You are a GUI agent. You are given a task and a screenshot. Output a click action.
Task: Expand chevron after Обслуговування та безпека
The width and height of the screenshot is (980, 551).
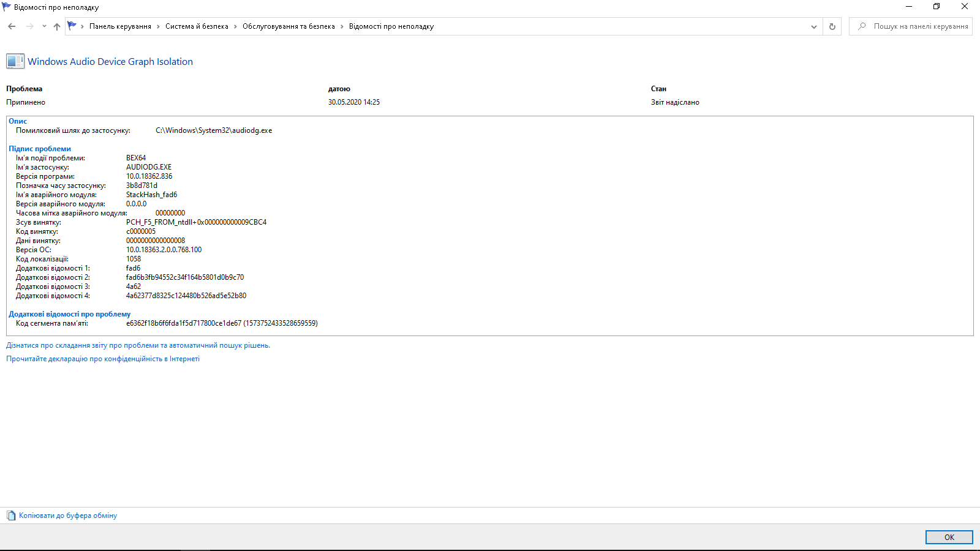[342, 26]
